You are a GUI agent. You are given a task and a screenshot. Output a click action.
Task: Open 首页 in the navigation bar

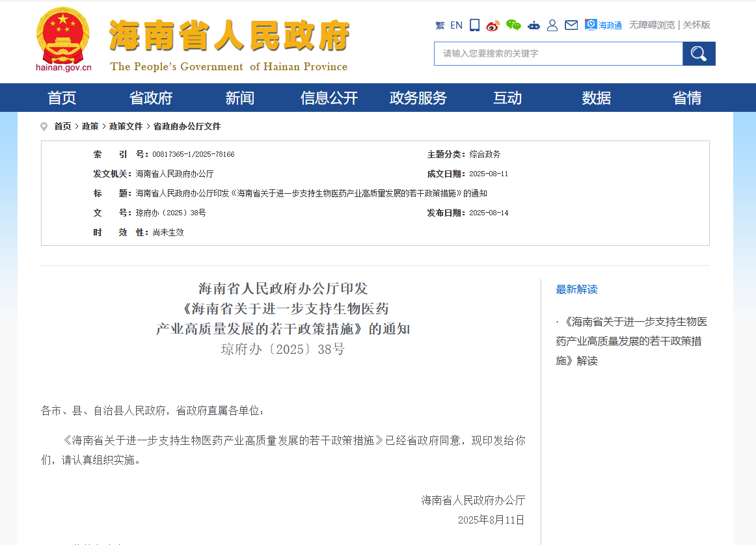point(62,98)
